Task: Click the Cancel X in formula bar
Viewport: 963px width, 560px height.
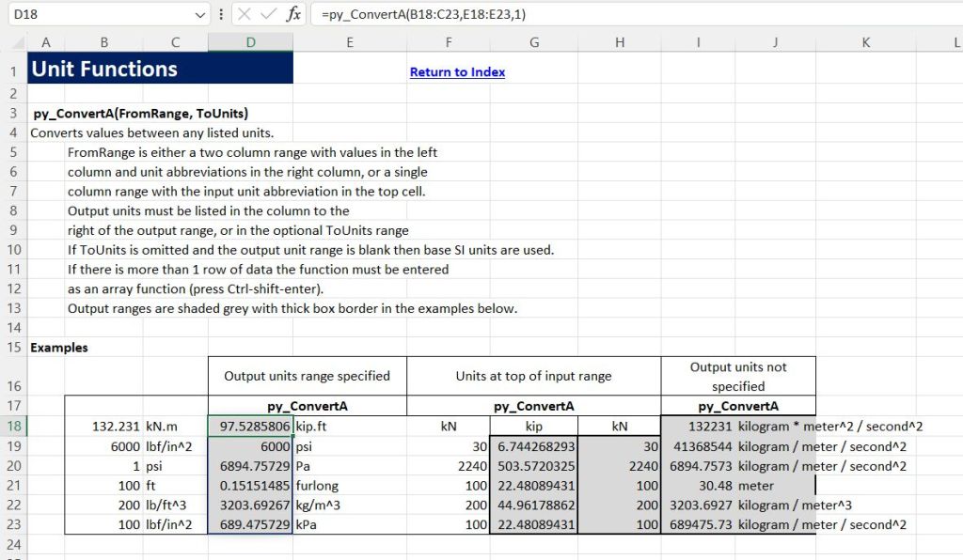Action: (244, 15)
